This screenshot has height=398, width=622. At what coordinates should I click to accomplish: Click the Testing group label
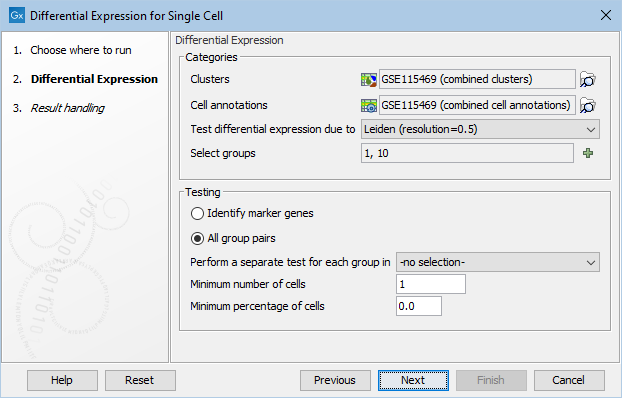pyautogui.click(x=203, y=192)
